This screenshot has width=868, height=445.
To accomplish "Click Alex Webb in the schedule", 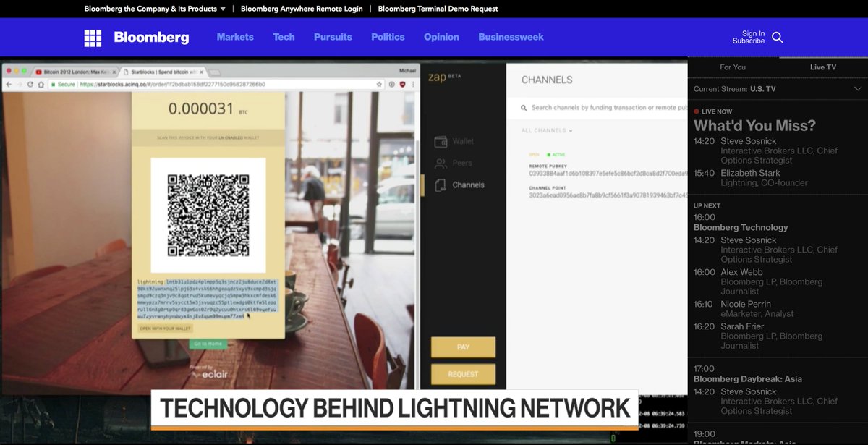I will pos(741,272).
